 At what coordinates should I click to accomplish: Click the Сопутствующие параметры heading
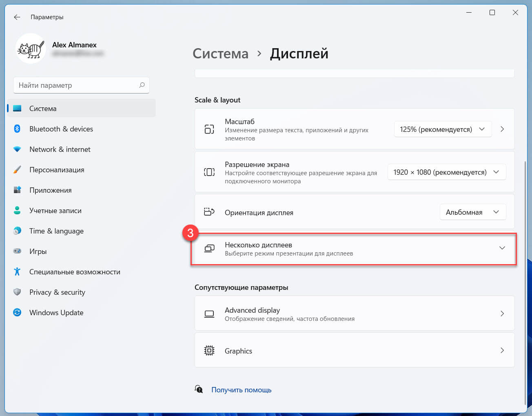click(242, 287)
